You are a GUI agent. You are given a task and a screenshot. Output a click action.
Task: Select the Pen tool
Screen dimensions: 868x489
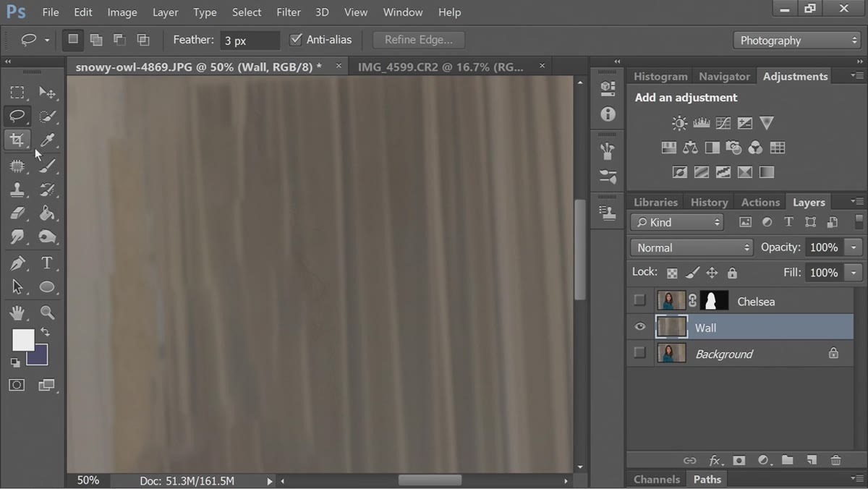click(x=17, y=263)
